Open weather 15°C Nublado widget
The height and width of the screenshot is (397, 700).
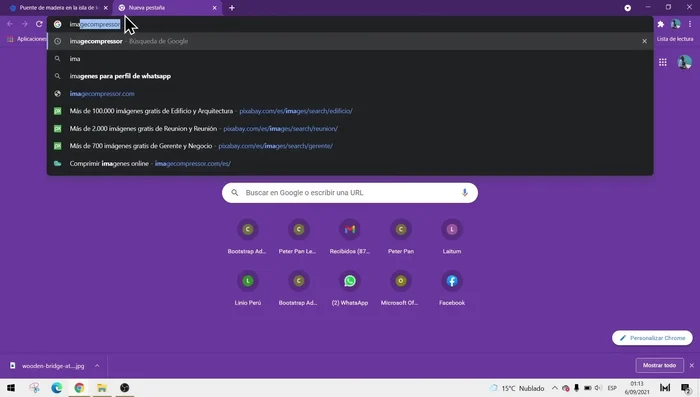pyautogui.click(x=517, y=388)
